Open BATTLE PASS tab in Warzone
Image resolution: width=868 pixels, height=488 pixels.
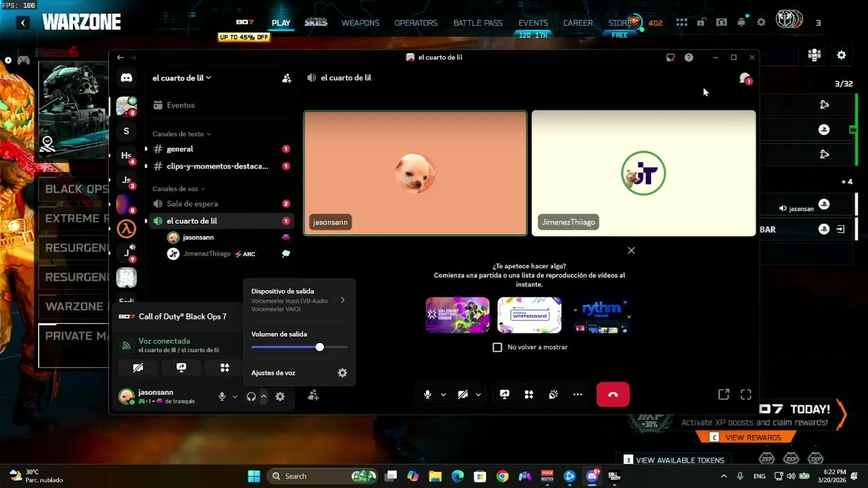click(478, 23)
